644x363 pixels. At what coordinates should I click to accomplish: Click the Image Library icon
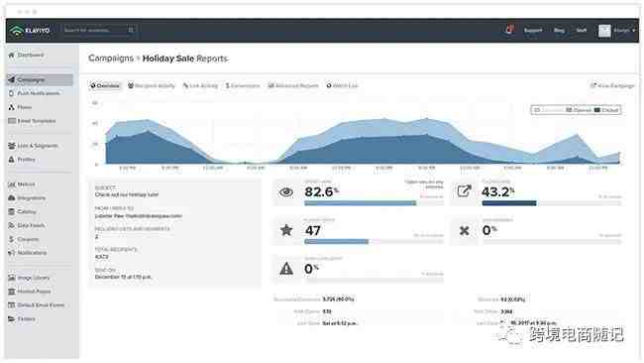(x=12, y=278)
